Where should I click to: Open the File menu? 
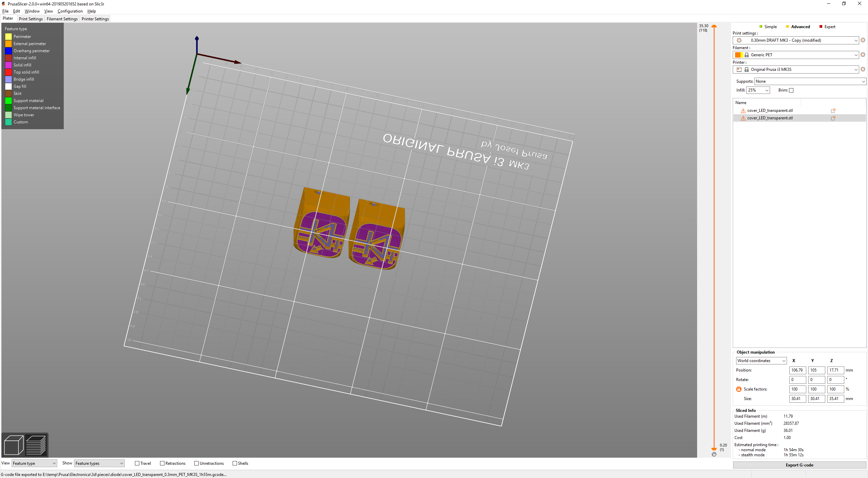pos(5,11)
